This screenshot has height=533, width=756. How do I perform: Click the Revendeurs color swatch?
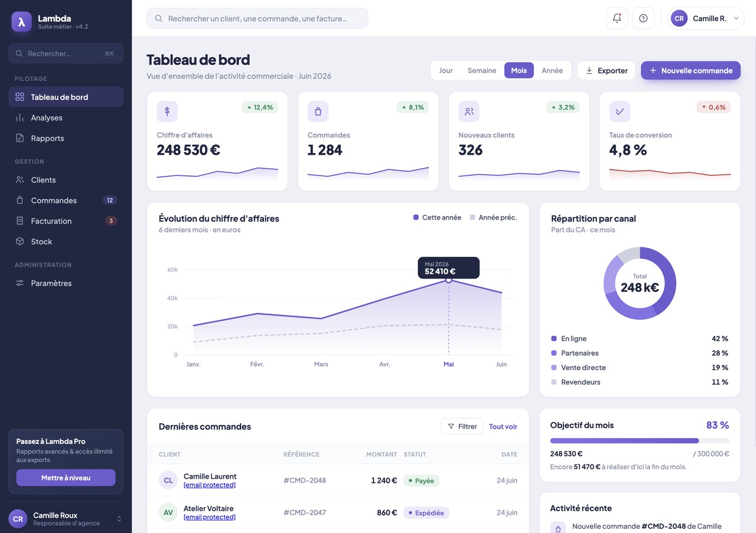(553, 382)
